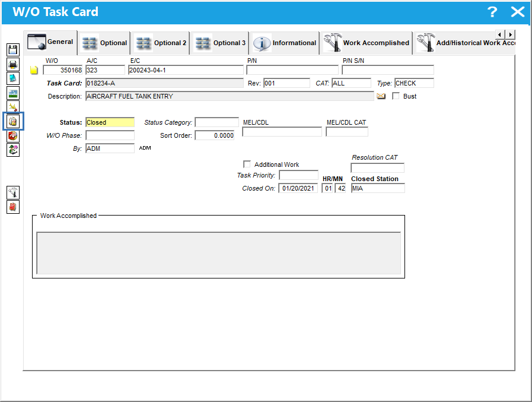Open the help question mark
Viewport: 532px width, 402px height.
coord(492,12)
